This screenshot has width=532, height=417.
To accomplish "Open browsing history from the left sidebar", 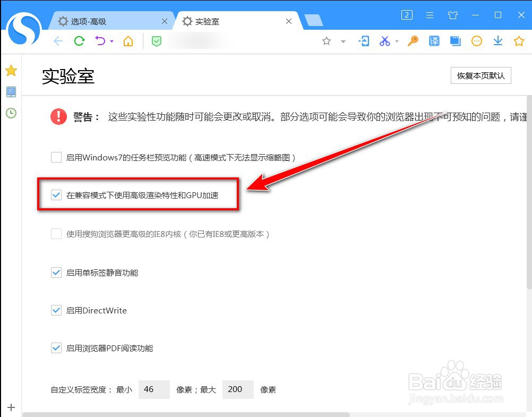I will pos(11,113).
